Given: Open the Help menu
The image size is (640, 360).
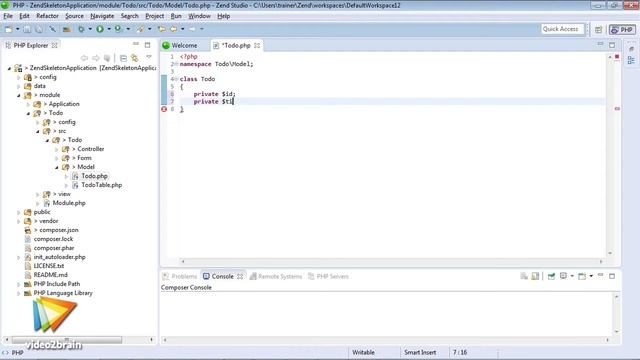Looking at the screenshot, I should (224, 16).
